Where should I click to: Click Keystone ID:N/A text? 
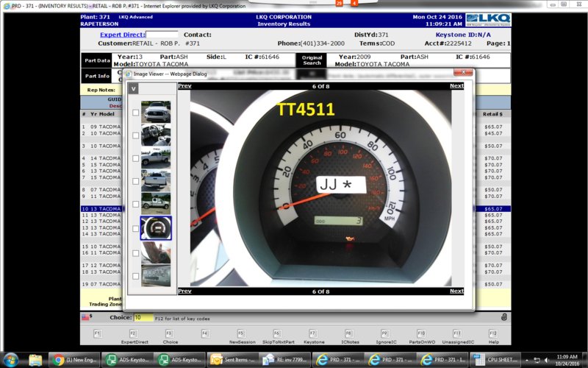point(463,35)
